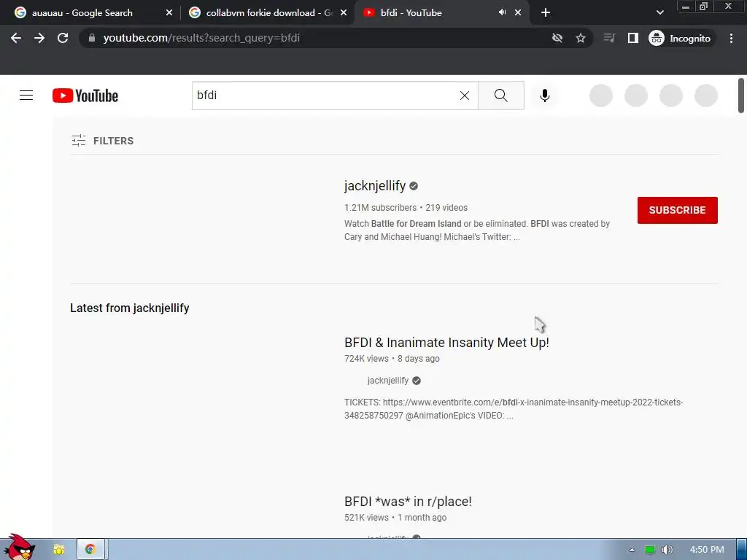This screenshot has width=747, height=560.
Task: Click the '521K views • 1 month ago' text
Action: pos(395,518)
